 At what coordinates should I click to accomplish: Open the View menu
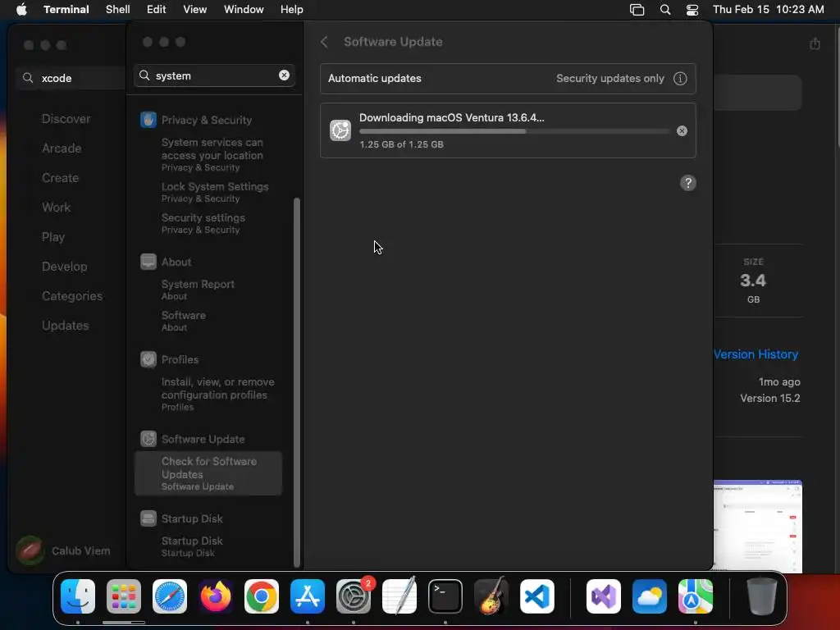click(195, 9)
